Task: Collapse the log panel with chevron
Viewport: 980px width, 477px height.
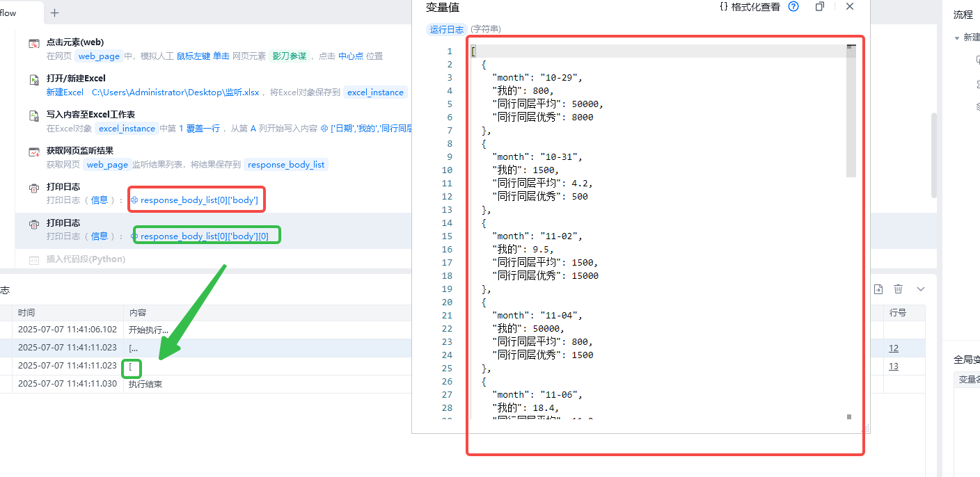Action: (x=921, y=289)
